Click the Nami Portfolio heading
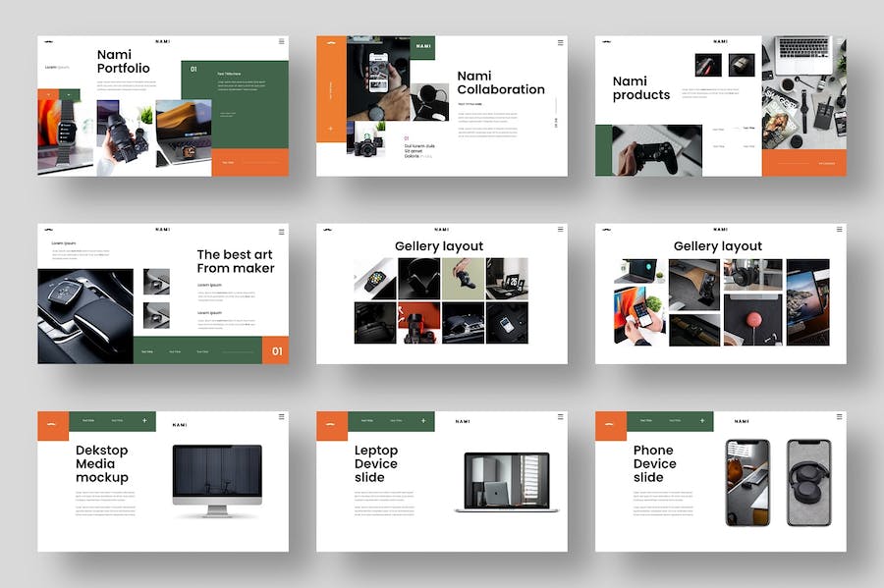 (124, 62)
